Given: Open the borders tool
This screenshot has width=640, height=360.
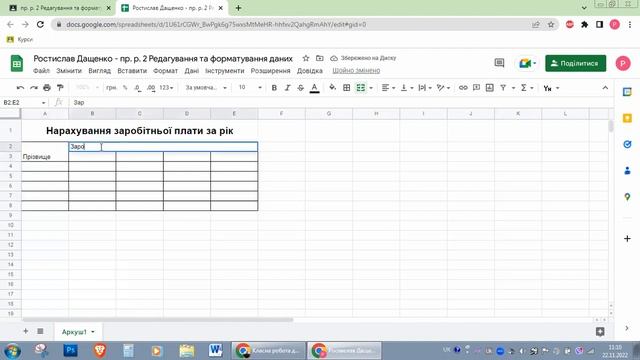Looking at the screenshot, I should coord(347,88).
